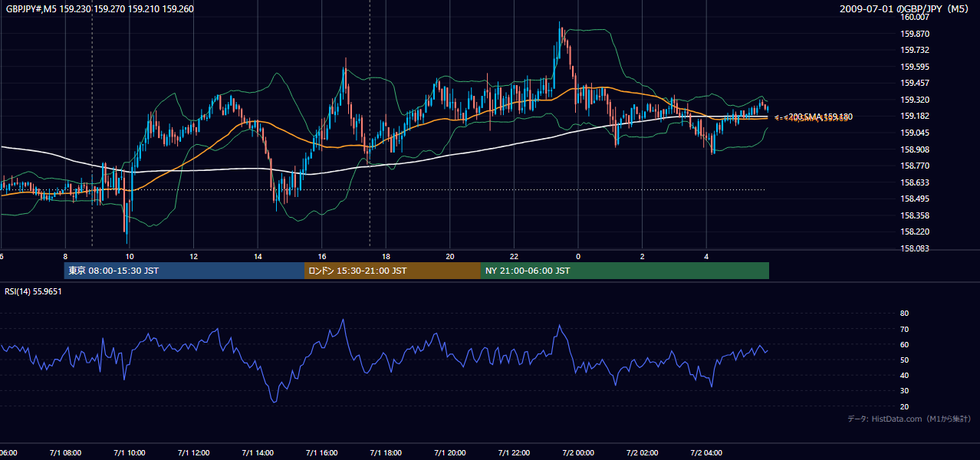Click the bottom time label 7/1 08:00
This screenshot has width=980, height=460.
click(64, 453)
